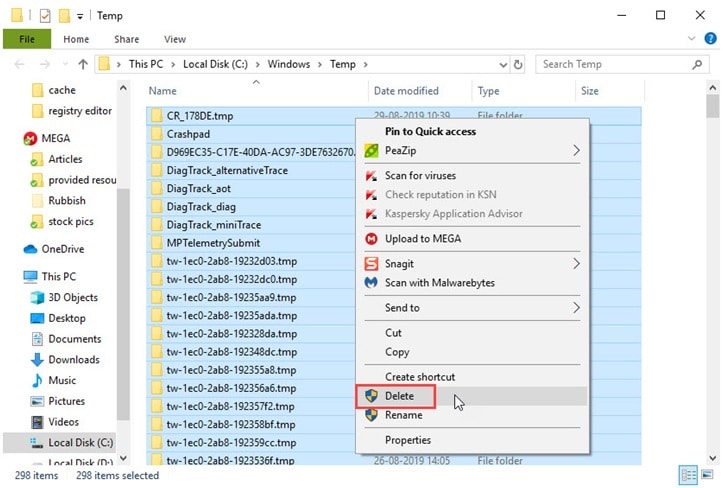Choose Scan for viruses

tap(471, 176)
